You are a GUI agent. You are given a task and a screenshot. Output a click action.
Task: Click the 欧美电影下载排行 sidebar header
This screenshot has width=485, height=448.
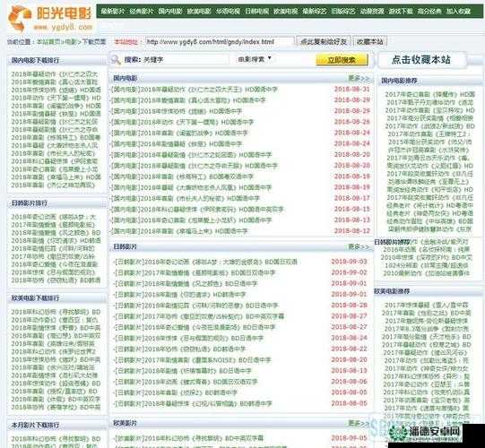[35, 298]
